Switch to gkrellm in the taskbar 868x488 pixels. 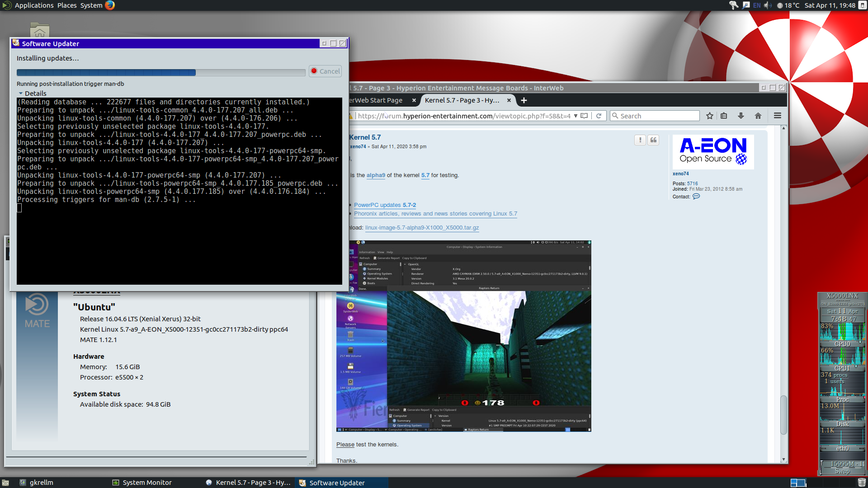pos(36,483)
